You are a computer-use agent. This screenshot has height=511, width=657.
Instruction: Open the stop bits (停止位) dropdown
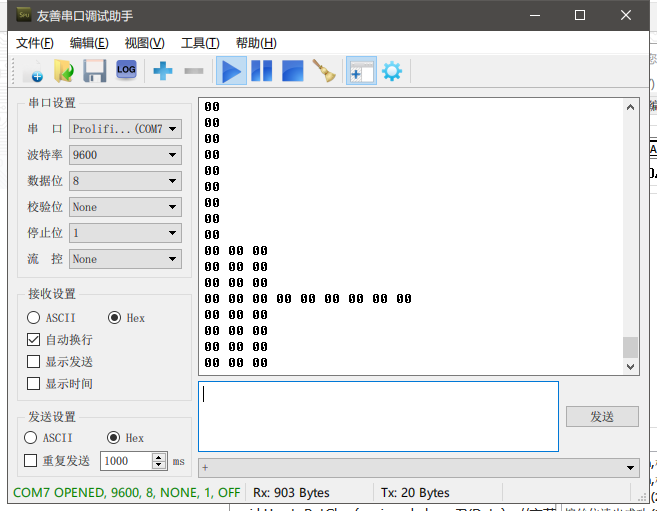pos(125,233)
